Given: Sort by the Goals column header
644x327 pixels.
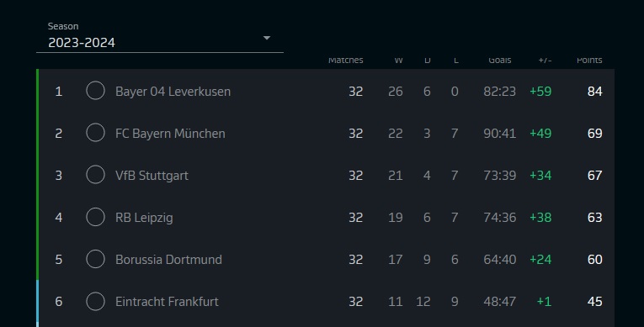Looking at the screenshot, I should [x=500, y=60].
